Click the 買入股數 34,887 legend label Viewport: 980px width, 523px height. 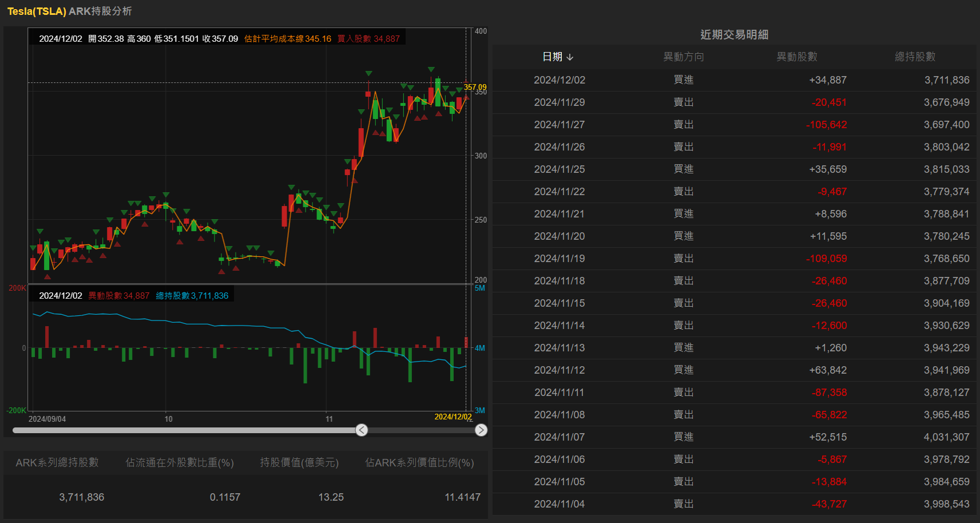pyautogui.click(x=368, y=39)
